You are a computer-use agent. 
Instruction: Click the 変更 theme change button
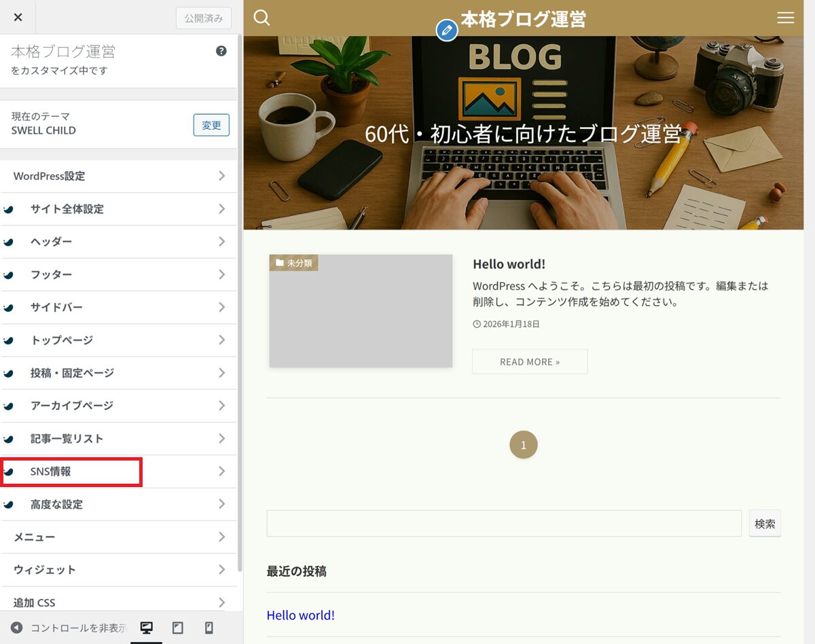point(211,125)
